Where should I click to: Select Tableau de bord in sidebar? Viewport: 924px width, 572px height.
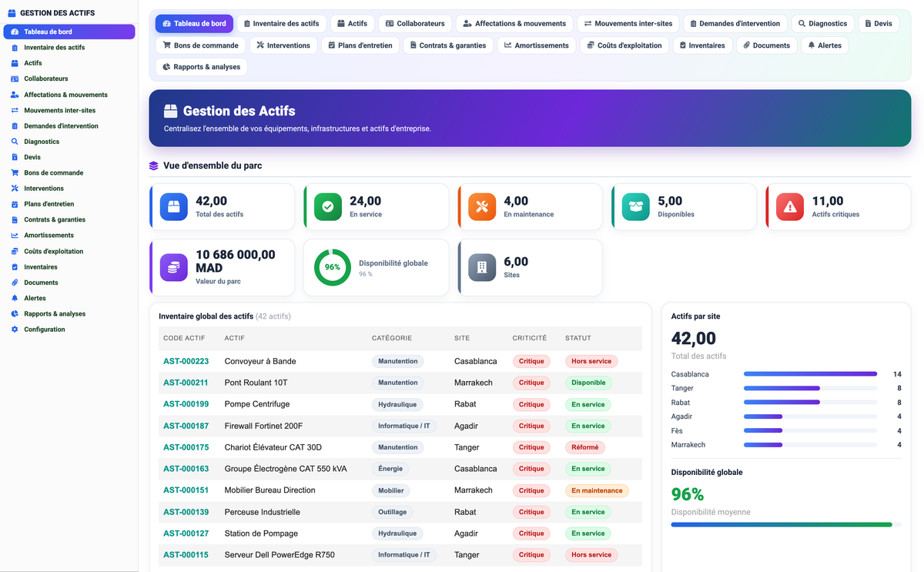point(69,32)
